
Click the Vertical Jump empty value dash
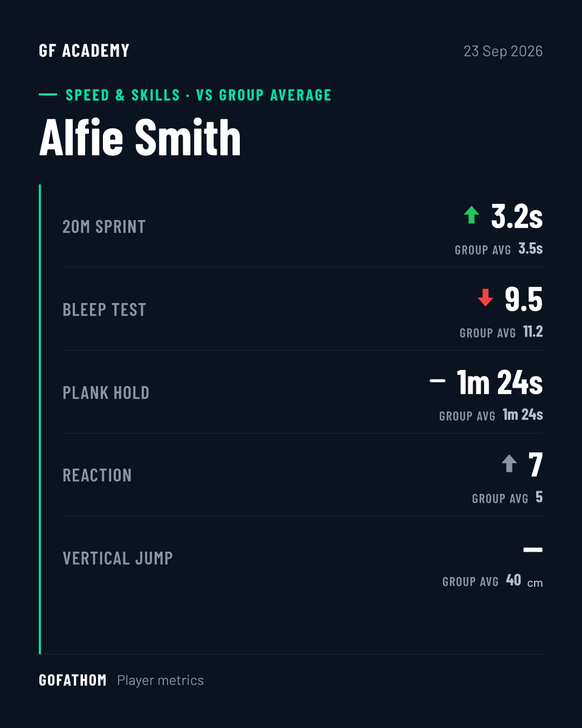click(x=533, y=550)
